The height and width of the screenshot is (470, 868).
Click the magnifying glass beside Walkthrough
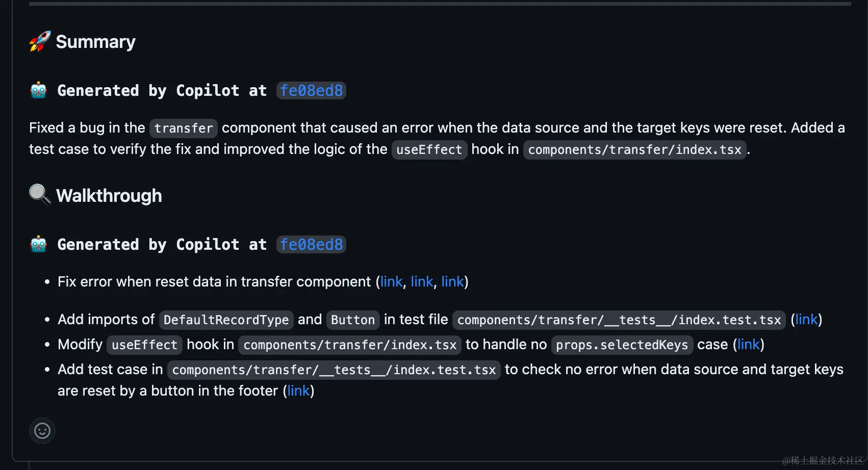pyautogui.click(x=40, y=195)
